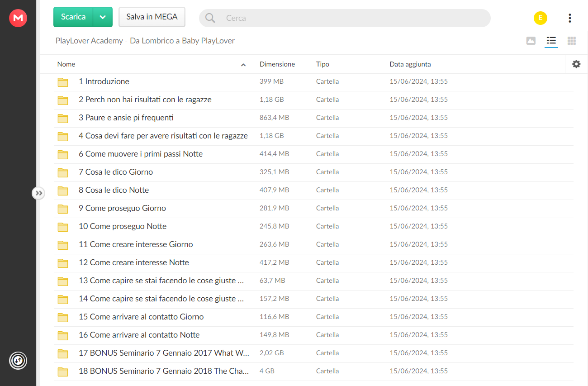
Task: Toggle the Nome column sort arrow
Action: point(243,65)
